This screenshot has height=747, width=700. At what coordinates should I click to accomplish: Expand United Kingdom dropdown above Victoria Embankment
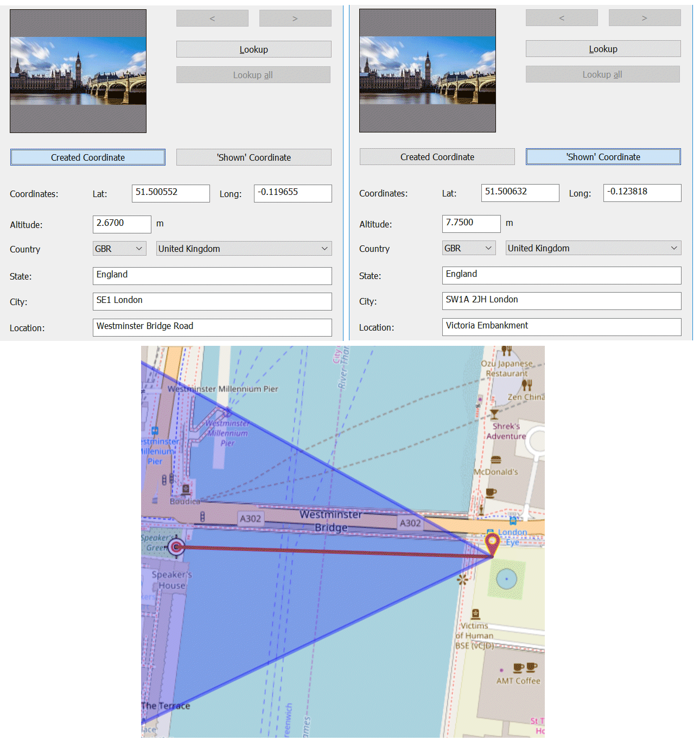pyautogui.click(x=593, y=248)
